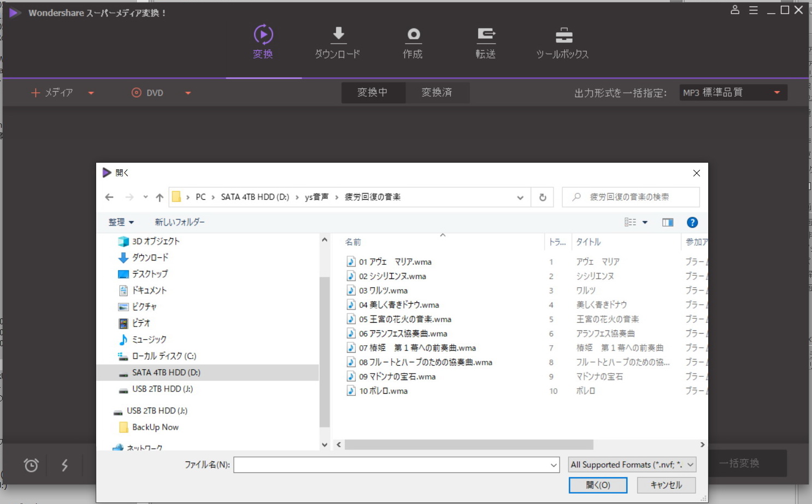Expand the MP3 標準品質 output format dropdown

(x=776, y=93)
